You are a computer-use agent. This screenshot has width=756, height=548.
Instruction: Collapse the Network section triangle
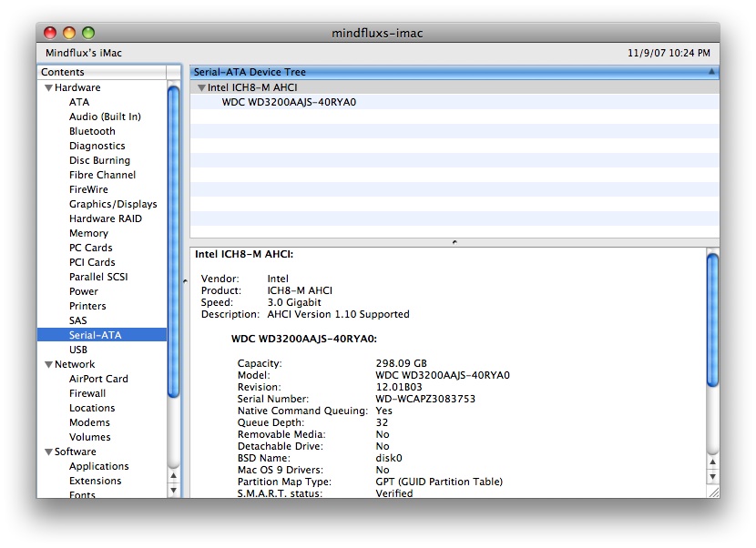(48, 364)
